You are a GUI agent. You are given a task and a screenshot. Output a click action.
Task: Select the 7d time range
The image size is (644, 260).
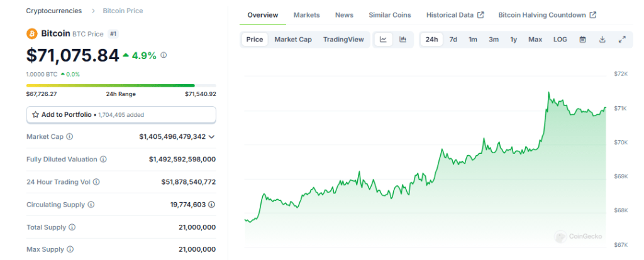pos(453,40)
